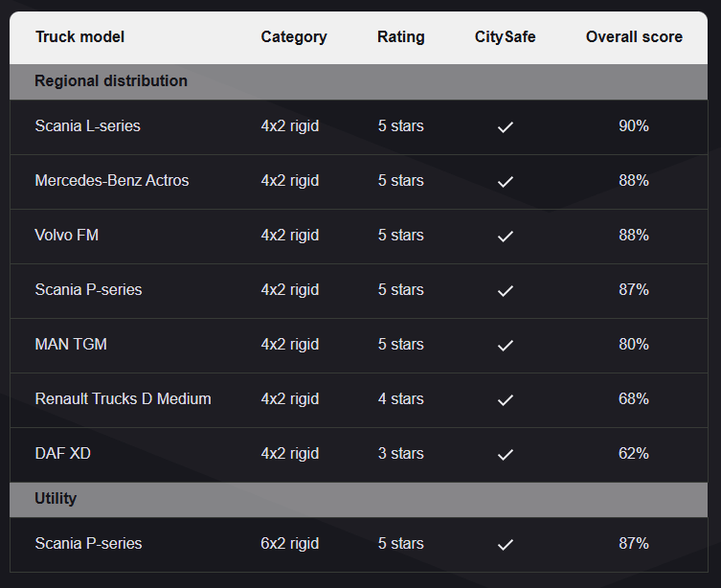Open the Scania L-series truck model

87,126
